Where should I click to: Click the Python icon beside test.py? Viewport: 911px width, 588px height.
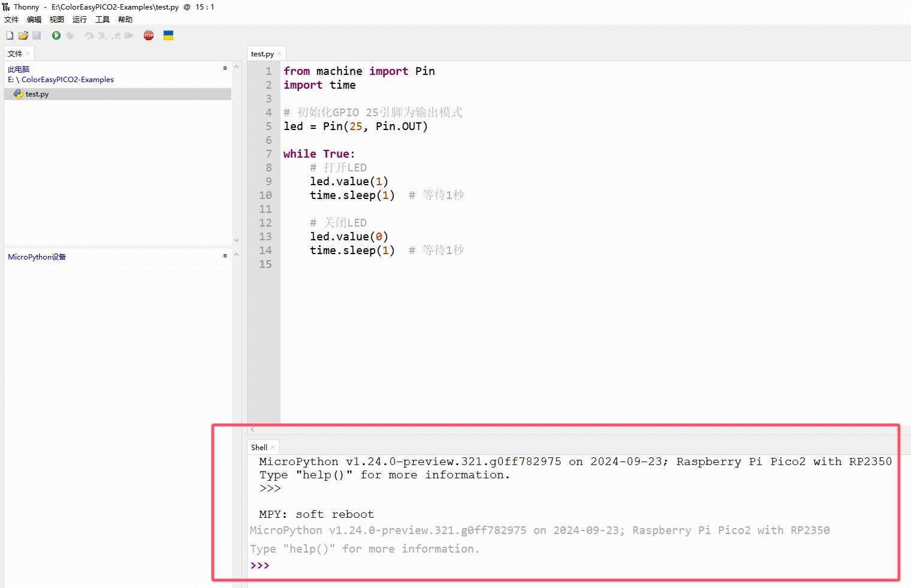[19, 94]
